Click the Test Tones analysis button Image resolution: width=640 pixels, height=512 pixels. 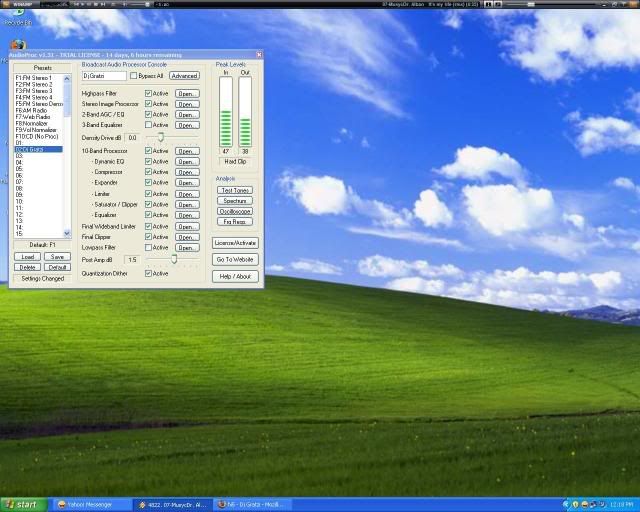click(235, 190)
